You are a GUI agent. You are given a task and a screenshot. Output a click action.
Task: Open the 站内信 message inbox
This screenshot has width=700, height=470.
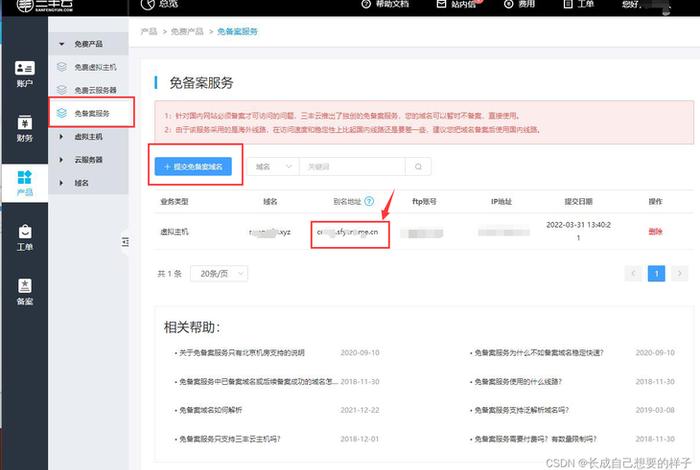coord(458,4)
